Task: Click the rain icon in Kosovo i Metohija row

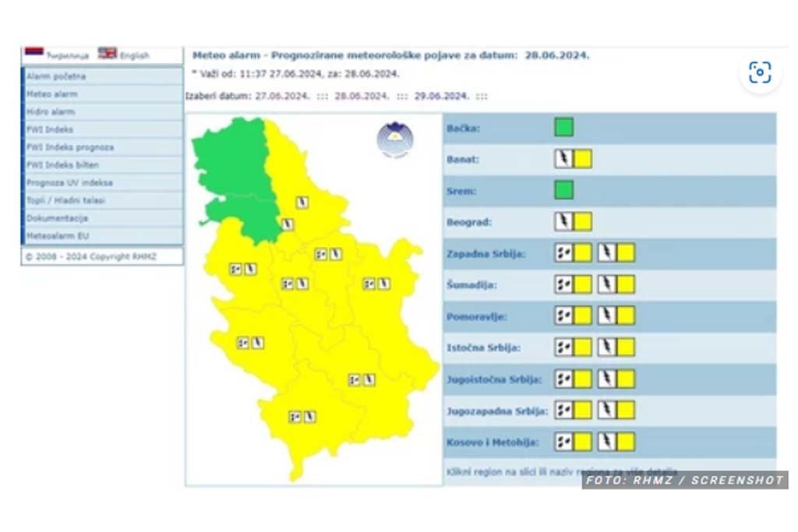Action: pyautogui.click(x=563, y=442)
